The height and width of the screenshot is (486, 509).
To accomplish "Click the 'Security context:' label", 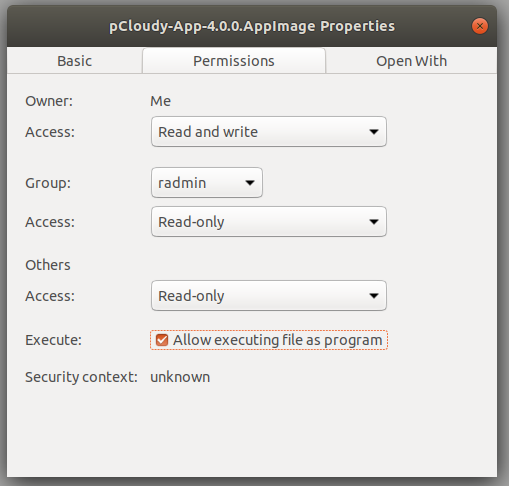I will click(81, 377).
